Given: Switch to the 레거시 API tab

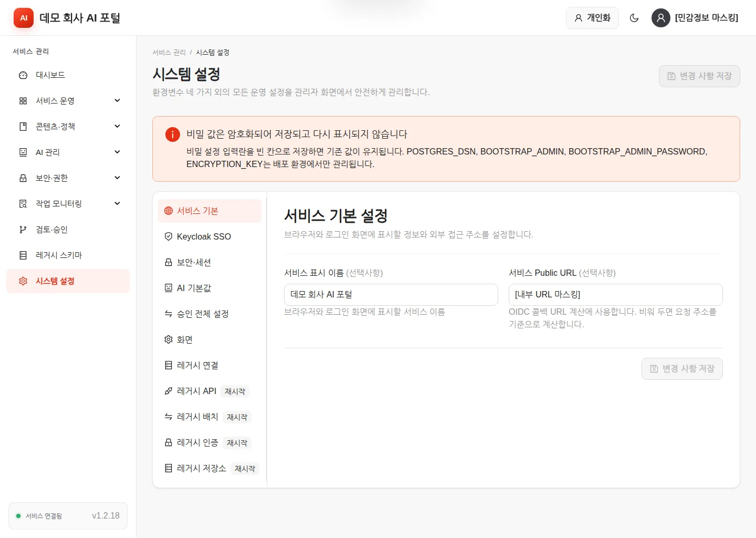Looking at the screenshot, I should coord(209,391).
